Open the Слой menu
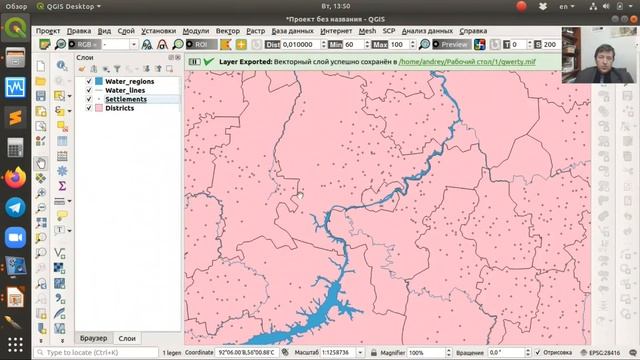The width and height of the screenshot is (640, 360). [x=126, y=31]
